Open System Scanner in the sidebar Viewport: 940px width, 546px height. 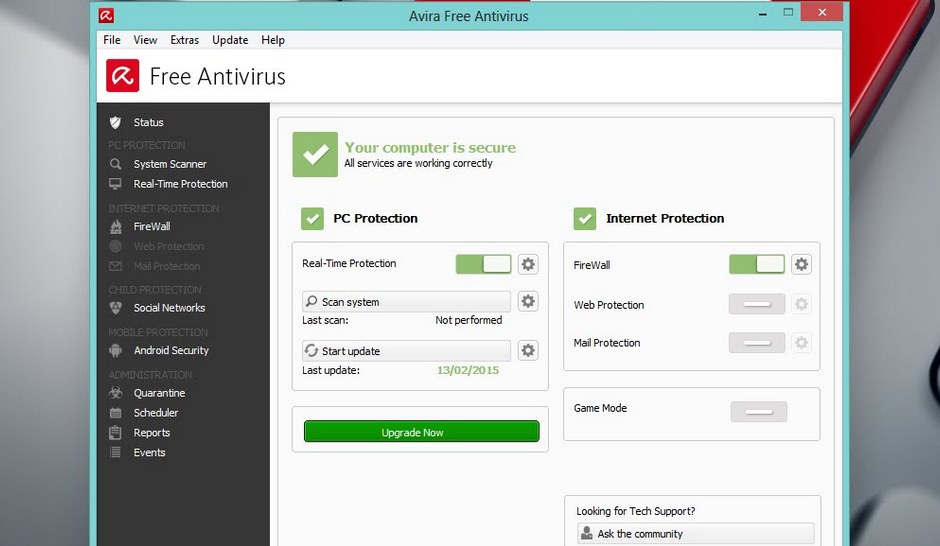(170, 164)
